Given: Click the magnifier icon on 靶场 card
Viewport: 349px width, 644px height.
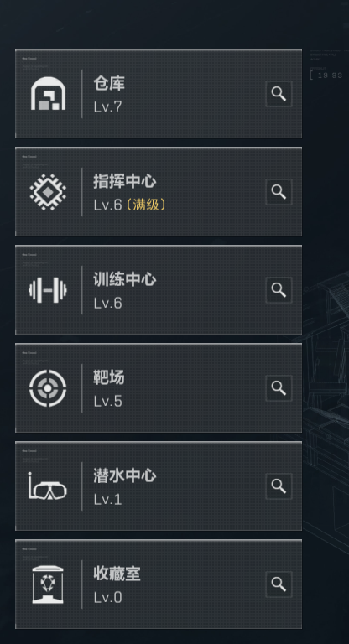Looking at the screenshot, I should pyautogui.click(x=279, y=388).
